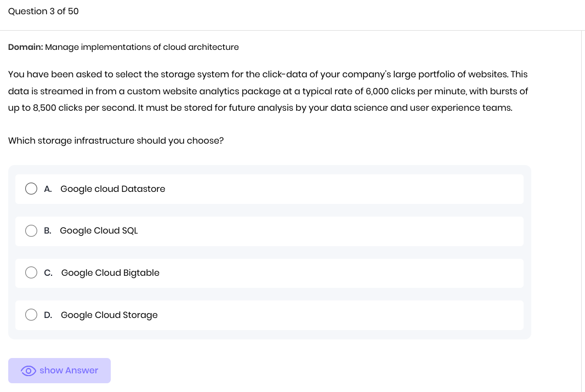Select radio button for option A
The width and height of the screenshot is (585, 392).
[x=32, y=189]
